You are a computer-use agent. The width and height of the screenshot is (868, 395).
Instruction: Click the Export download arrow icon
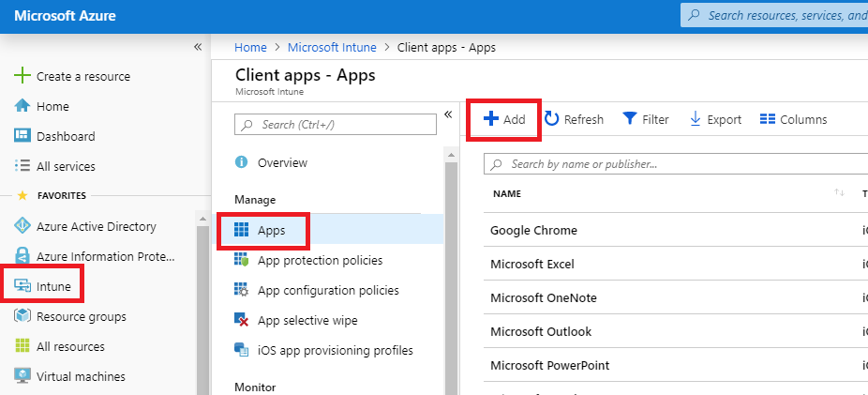point(696,118)
